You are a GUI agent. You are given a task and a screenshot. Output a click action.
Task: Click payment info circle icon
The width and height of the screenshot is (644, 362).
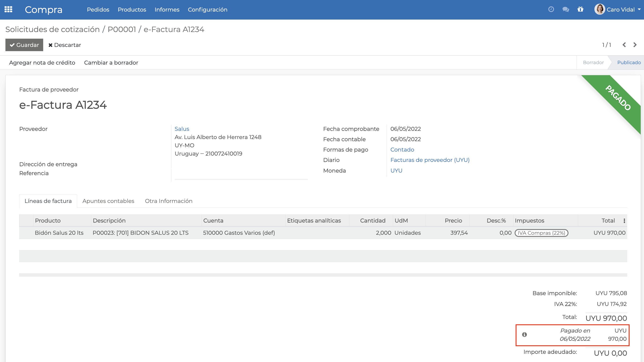[524, 334]
